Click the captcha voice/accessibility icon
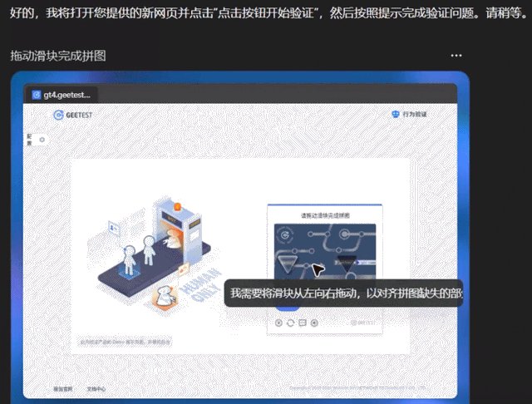532x404 pixels. coord(314,323)
